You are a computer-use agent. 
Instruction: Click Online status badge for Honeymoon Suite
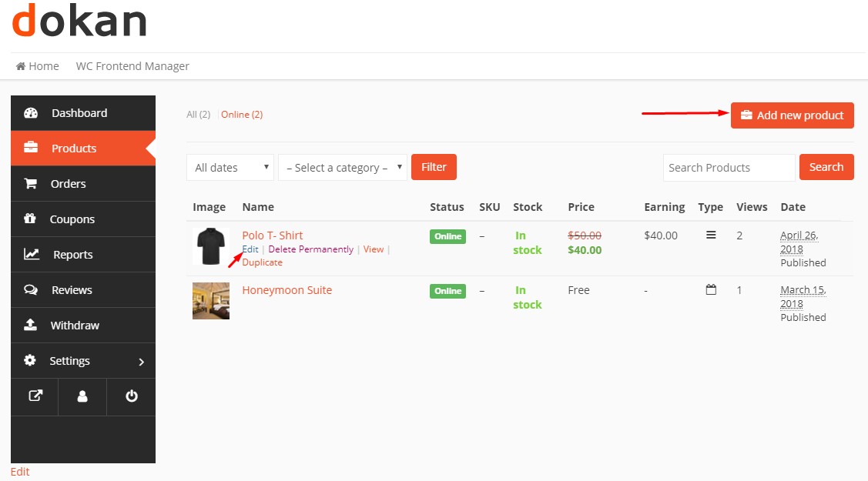pos(447,291)
